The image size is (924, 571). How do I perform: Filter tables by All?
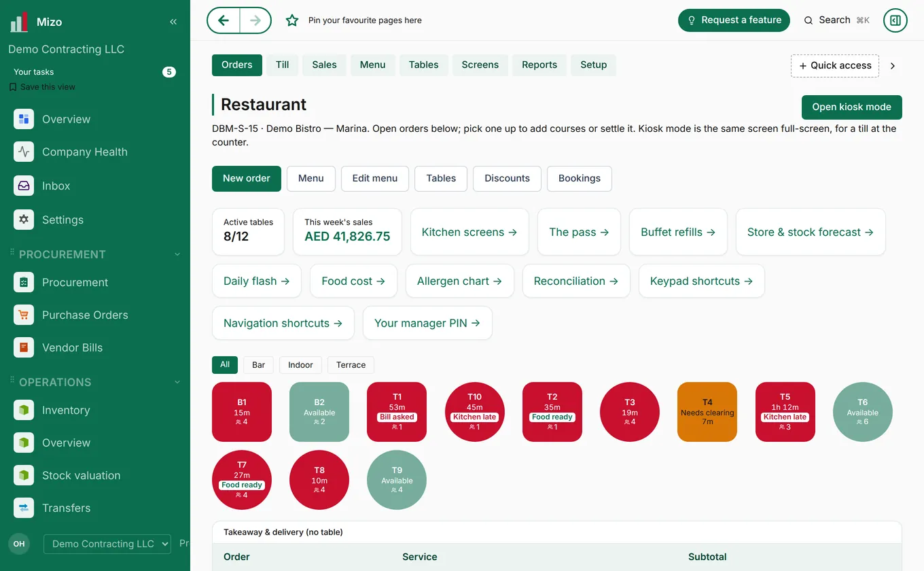coord(225,365)
